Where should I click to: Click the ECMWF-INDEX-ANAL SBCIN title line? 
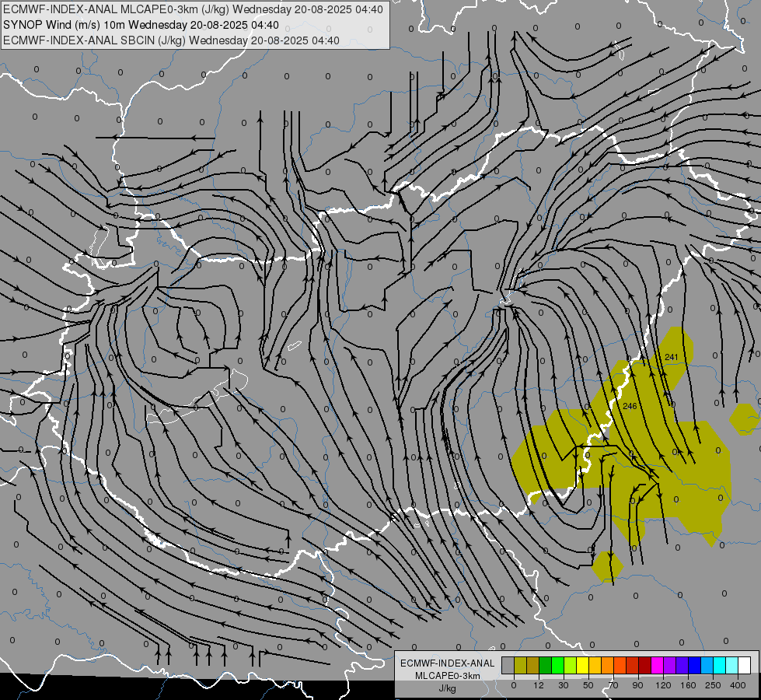point(171,40)
